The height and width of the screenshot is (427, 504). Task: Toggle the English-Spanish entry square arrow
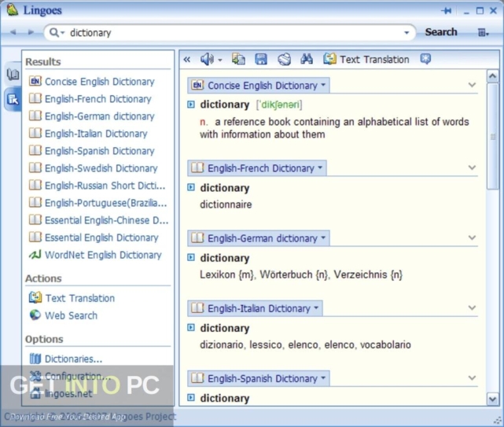point(191,398)
